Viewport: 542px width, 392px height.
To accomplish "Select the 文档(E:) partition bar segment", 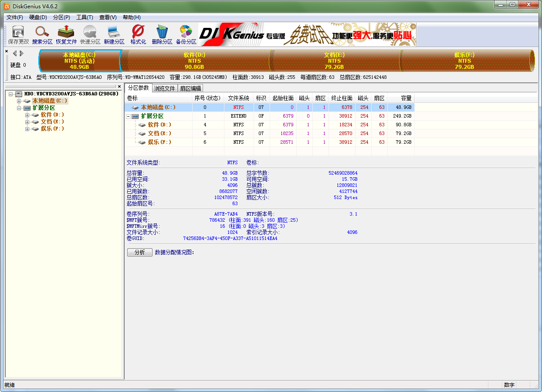I will coord(334,61).
